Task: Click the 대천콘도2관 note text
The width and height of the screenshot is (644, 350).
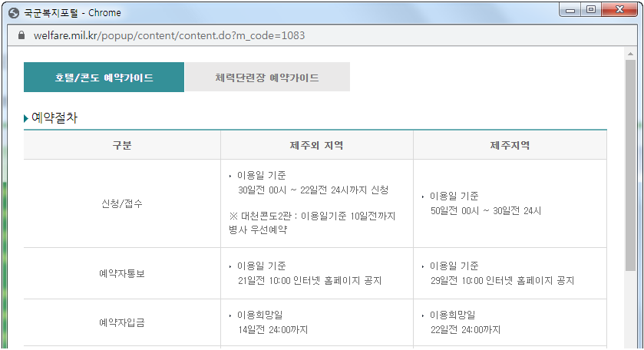Action: coord(312,216)
